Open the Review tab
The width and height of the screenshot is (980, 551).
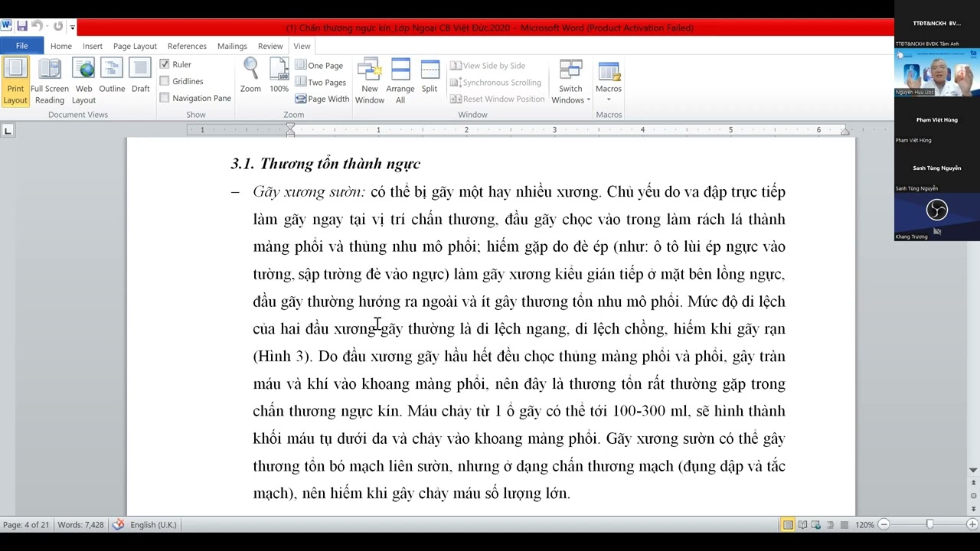[270, 46]
